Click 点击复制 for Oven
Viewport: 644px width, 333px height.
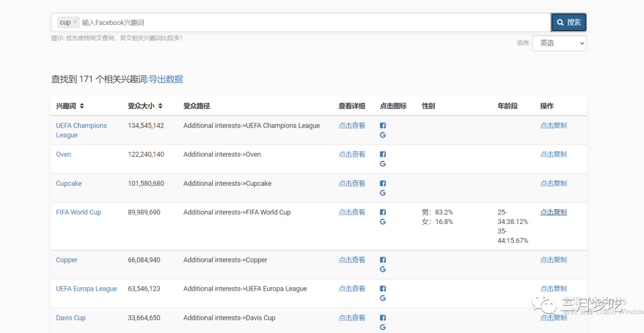tap(553, 154)
